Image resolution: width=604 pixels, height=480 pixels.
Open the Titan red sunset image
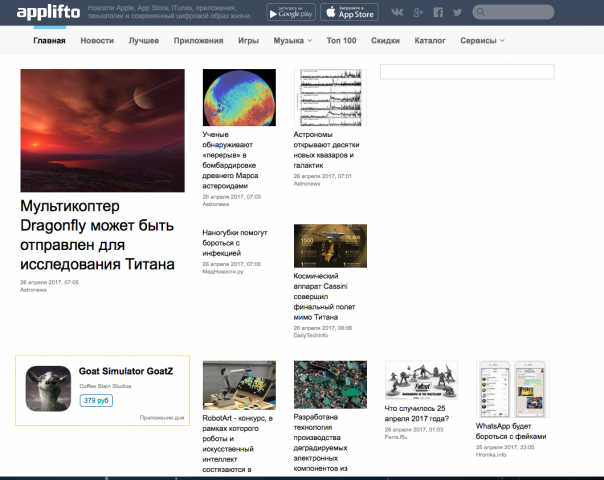(x=102, y=131)
